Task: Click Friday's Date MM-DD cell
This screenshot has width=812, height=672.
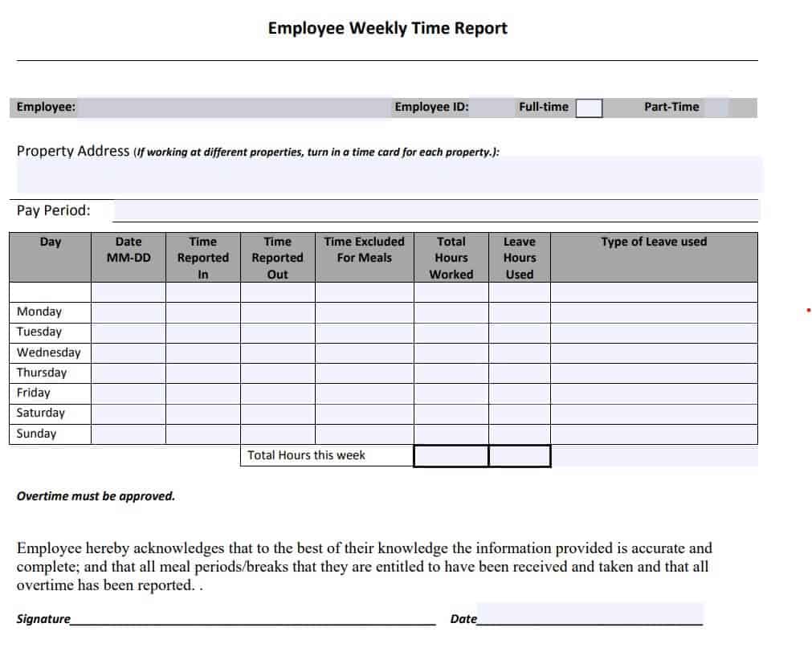Action: 129,393
